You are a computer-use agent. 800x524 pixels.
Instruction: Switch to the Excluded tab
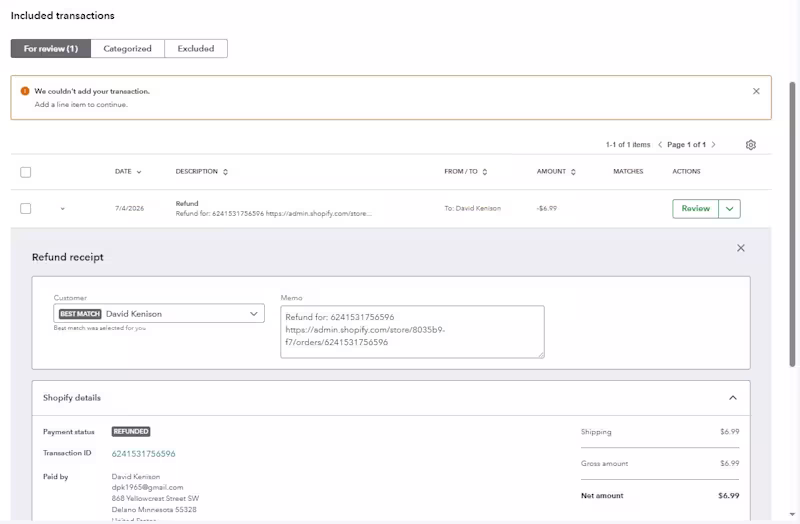(196, 48)
